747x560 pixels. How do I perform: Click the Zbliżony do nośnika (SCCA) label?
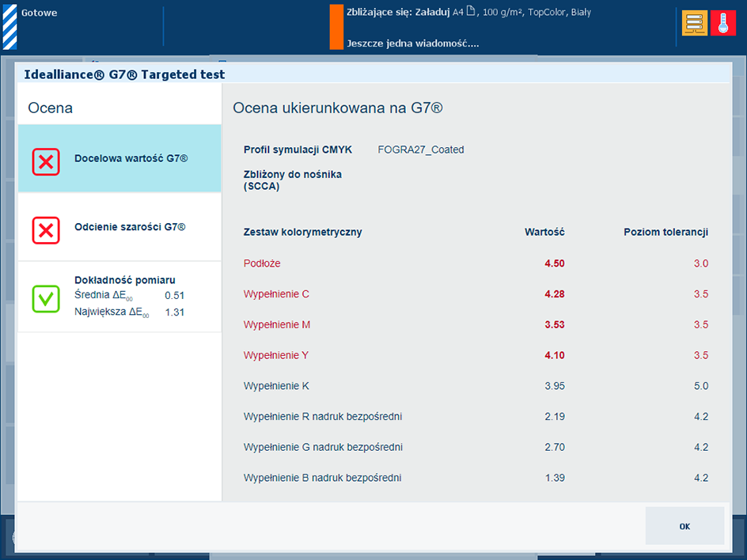coord(293,180)
